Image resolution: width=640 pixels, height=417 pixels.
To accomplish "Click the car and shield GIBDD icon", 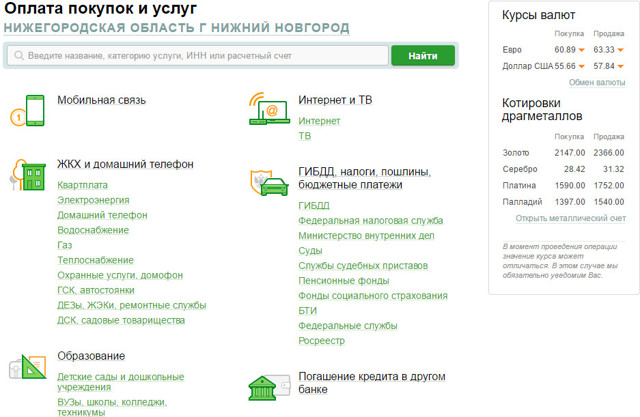I will 269,183.
